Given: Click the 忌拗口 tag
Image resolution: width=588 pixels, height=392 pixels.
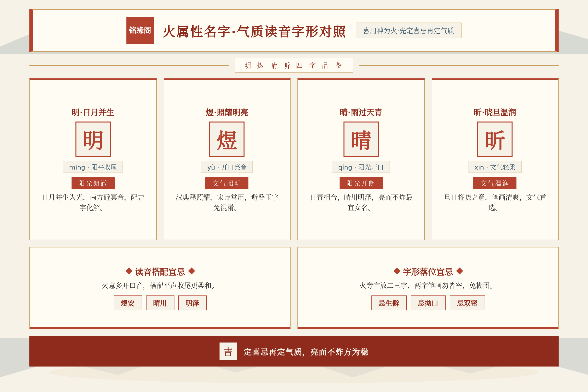Looking at the screenshot, I should click(x=428, y=303).
